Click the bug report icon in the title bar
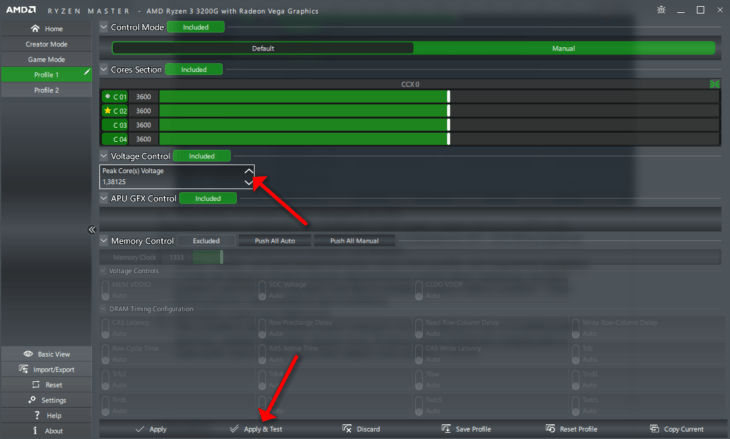Image resolution: width=730 pixels, height=439 pixels. 661,10
